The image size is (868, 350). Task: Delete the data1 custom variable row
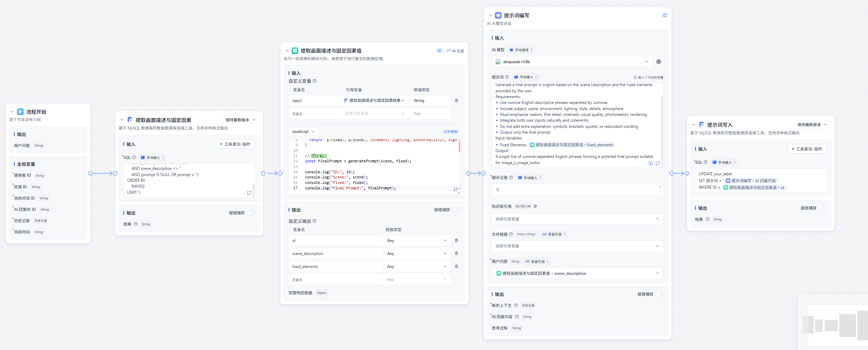pos(456,100)
